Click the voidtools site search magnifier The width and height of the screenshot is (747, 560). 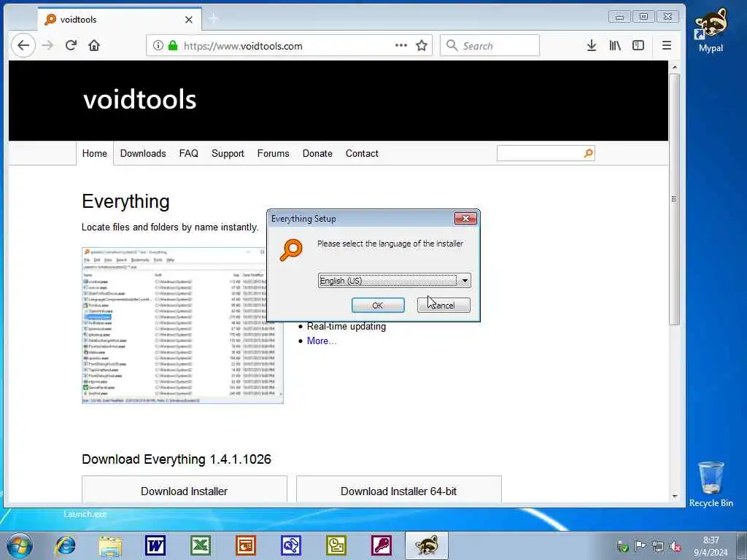589,153
